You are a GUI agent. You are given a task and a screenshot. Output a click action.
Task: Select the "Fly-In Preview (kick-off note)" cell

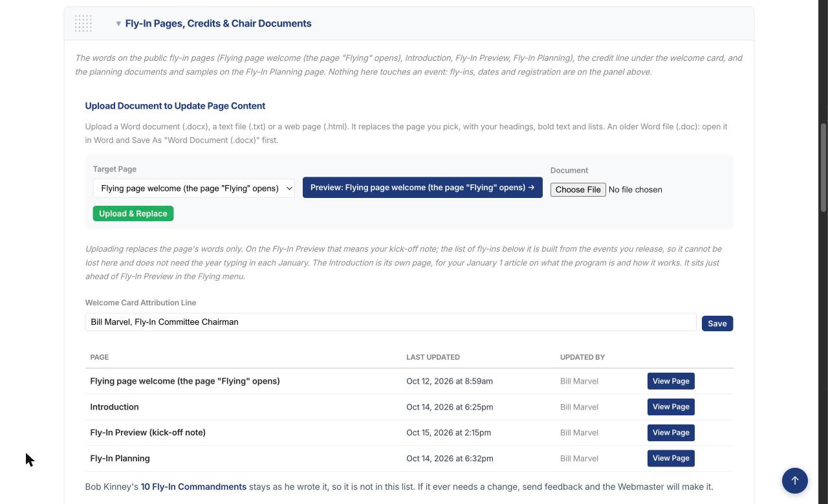point(148,433)
